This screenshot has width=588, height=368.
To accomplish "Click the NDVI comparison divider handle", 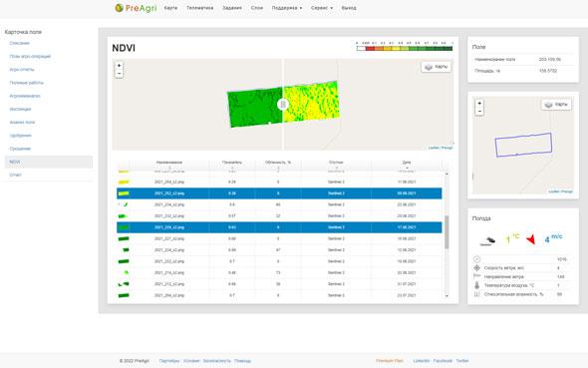I will click(283, 105).
